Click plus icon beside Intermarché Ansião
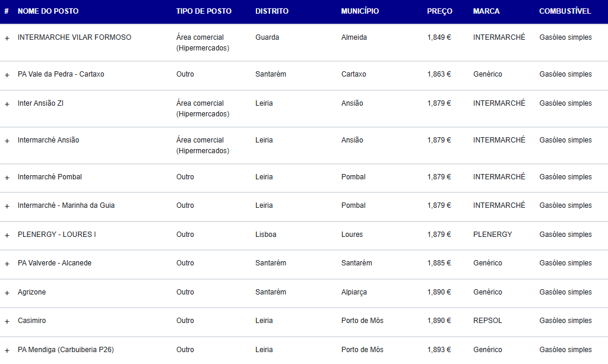608x364 pixels. 7,141
